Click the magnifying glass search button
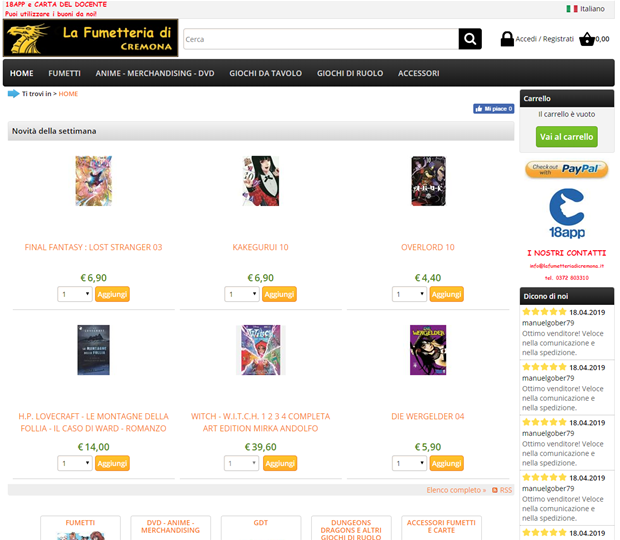This screenshot has height=540, width=620. click(470, 39)
